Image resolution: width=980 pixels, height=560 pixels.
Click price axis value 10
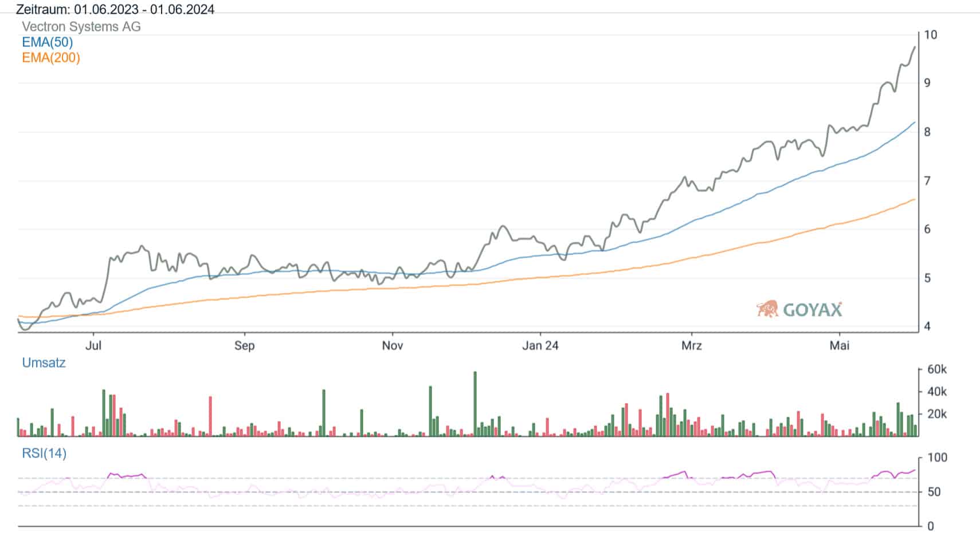[x=931, y=34]
